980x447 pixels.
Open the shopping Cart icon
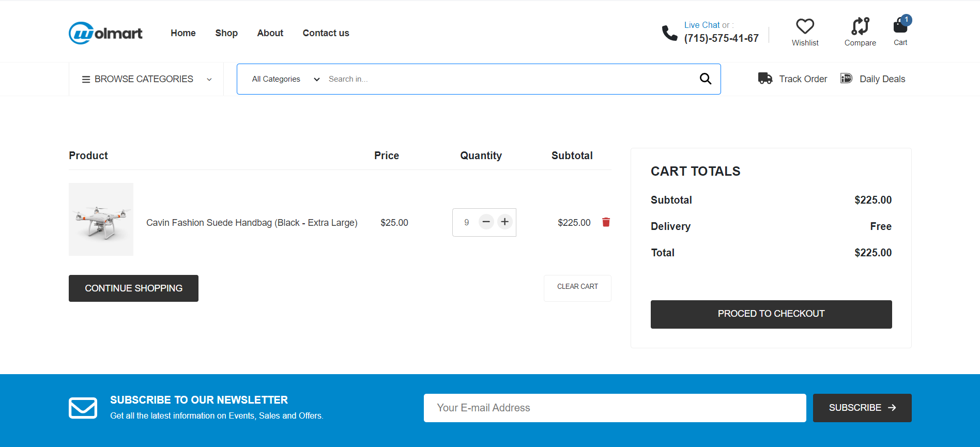click(x=900, y=26)
